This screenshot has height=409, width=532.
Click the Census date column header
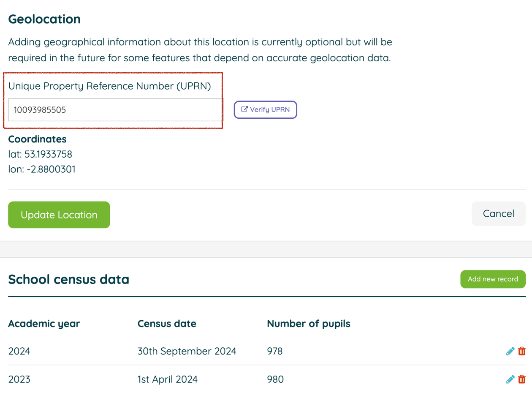click(167, 324)
